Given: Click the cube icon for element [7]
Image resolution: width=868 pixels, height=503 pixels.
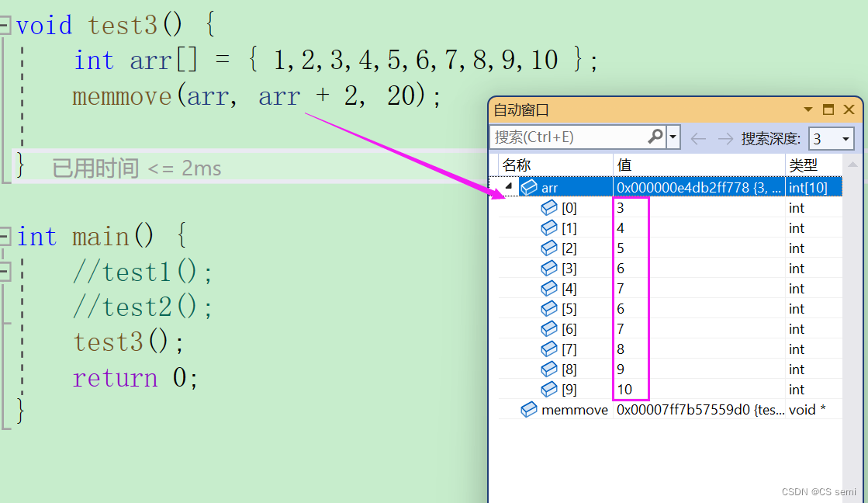Looking at the screenshot, I should coord(548,349).
